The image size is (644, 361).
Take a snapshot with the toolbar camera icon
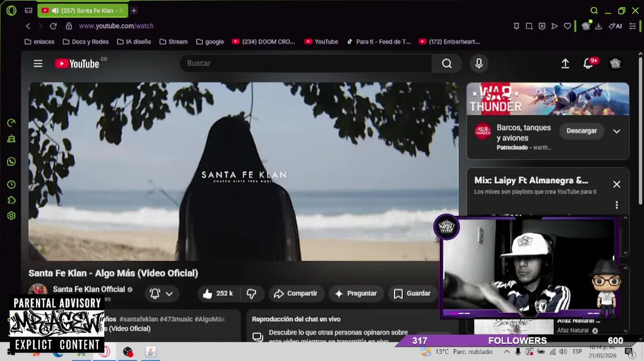(x=529, y=26)
